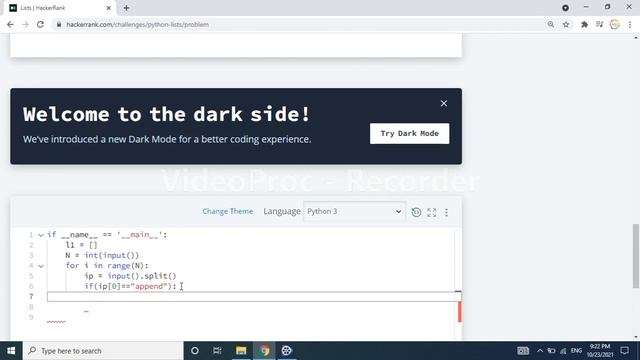Open the notification center icon
This screenshot has height=360, width=640.
tap(624, 351)
